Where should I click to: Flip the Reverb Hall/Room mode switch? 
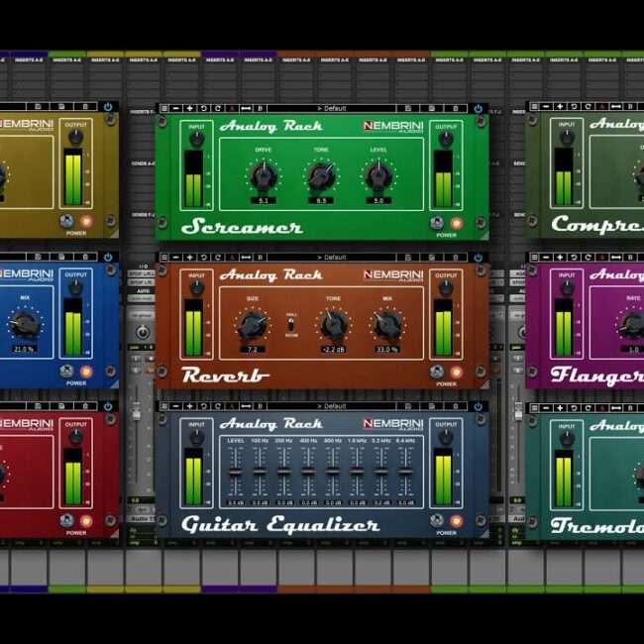pos(290,325)
